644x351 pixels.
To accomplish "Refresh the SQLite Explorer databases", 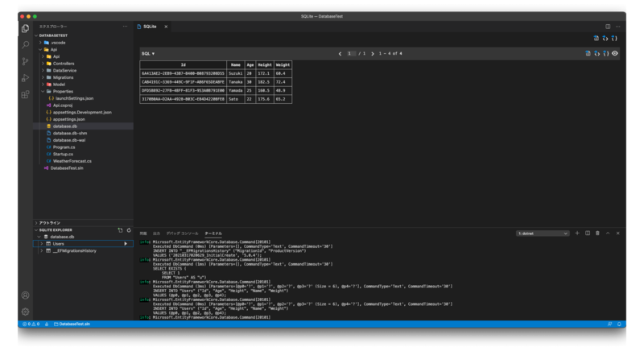I will 129,230.
